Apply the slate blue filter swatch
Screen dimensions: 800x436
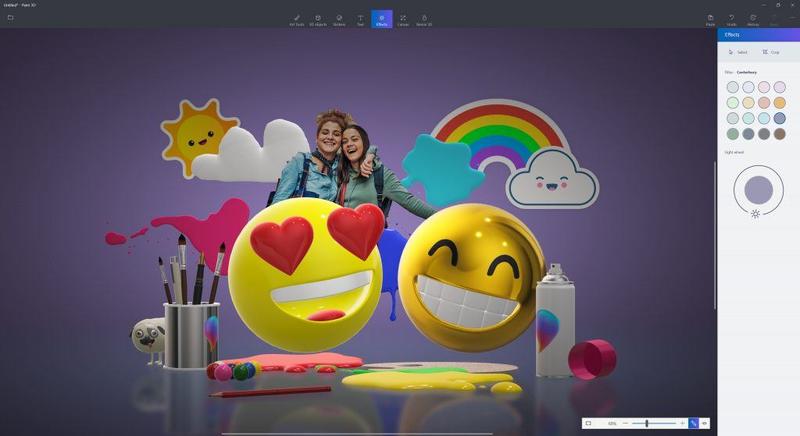click(780, 118)
